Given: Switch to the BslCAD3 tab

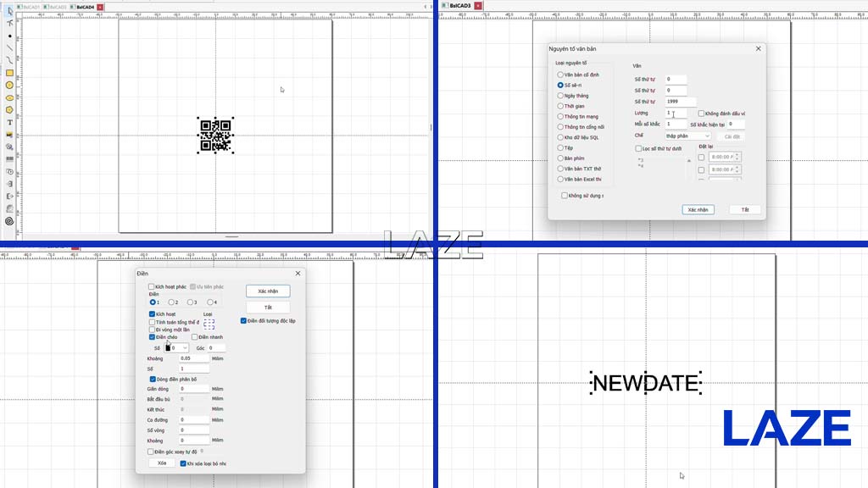Looking at the screenshot, I should (457, 6).
